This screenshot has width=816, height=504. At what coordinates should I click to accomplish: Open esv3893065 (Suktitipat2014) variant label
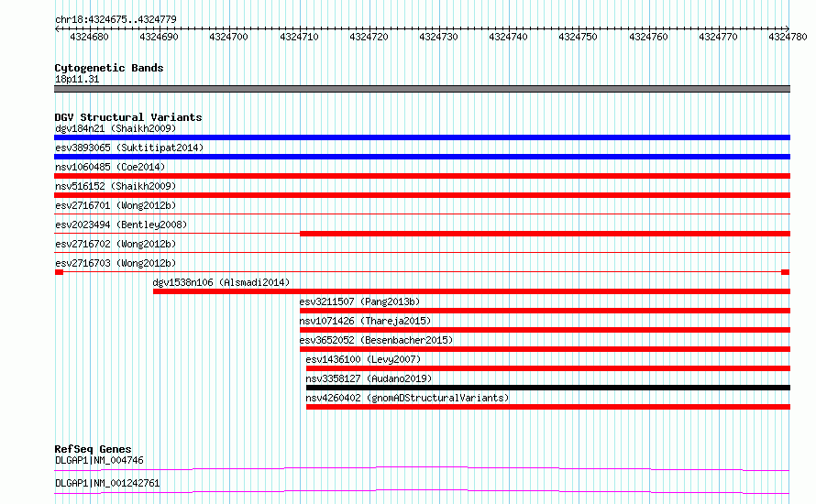point(129,148)
